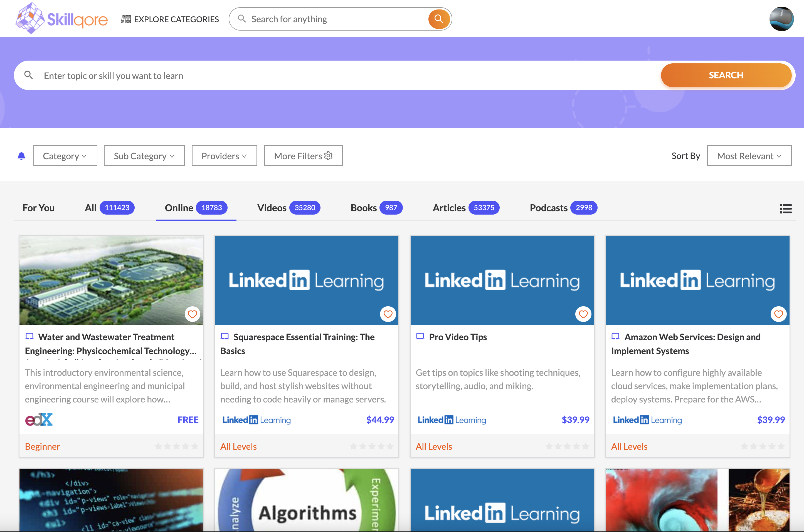The height and width of the screenshot is (532, 804).
Task: Click the 18783 count badge on Online tab
Action: (211, 208)
